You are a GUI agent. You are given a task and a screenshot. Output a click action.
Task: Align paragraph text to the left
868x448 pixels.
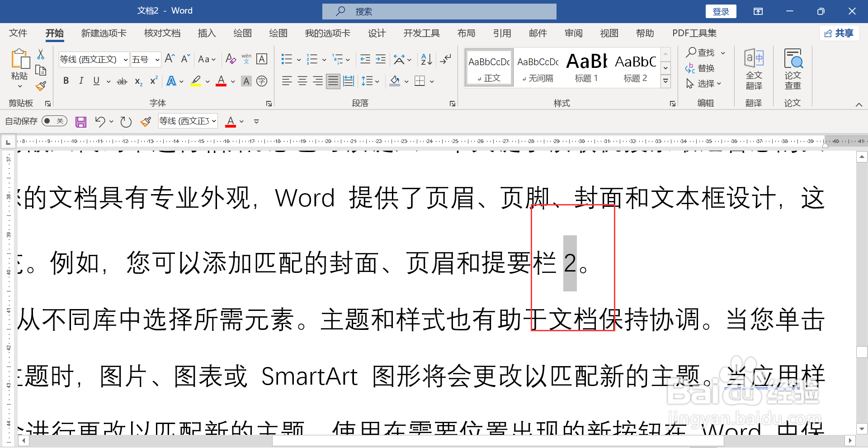tap(287, 81)
